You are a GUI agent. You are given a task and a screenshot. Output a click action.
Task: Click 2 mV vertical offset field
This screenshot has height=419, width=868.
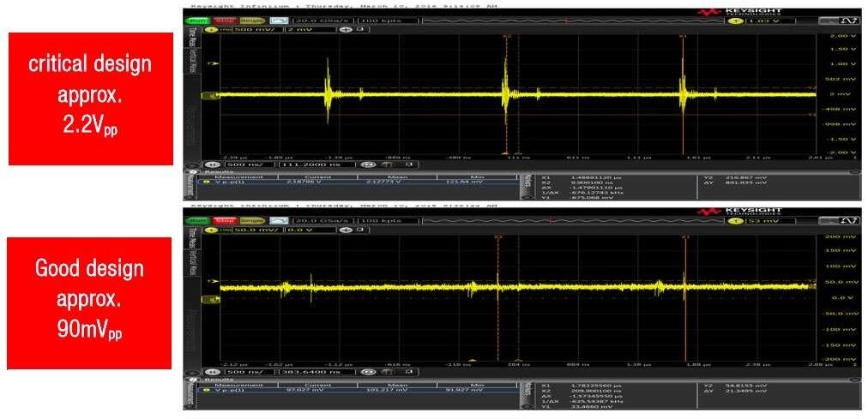coord(310,29)
